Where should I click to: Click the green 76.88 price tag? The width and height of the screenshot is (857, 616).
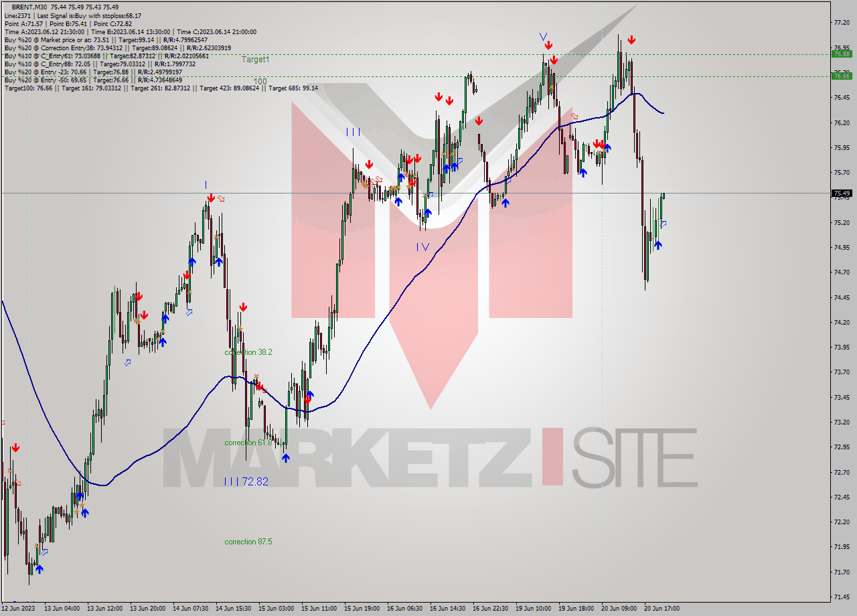point(842,54)
